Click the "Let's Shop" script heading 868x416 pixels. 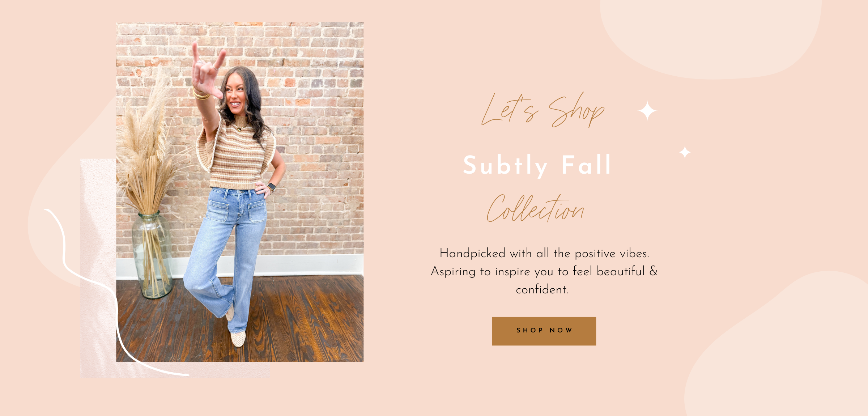542,110
